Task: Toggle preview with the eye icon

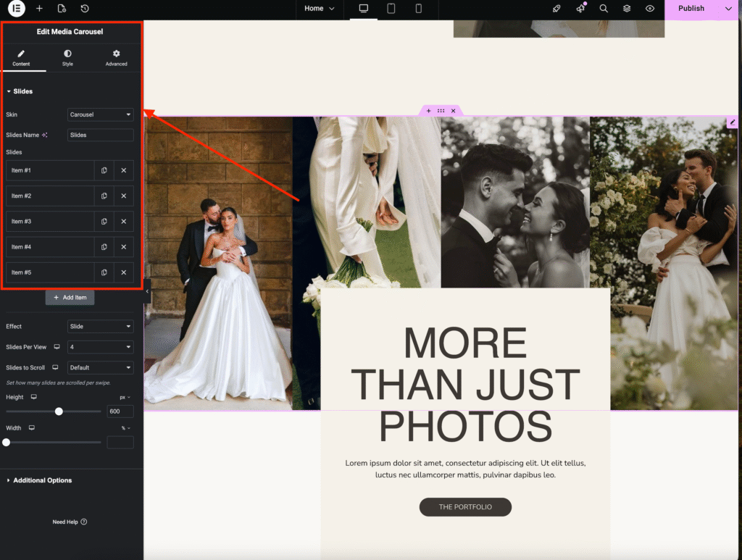Action: tap(650, 9)
